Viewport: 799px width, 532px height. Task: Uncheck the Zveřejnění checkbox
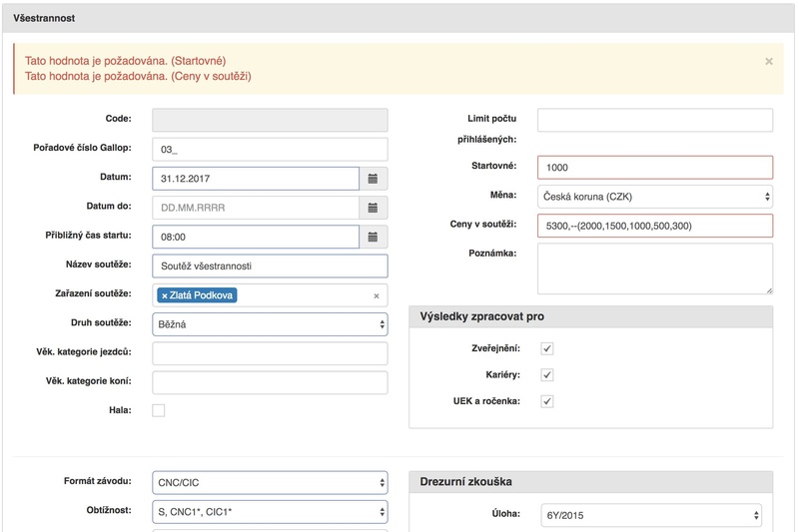point(547,348)
